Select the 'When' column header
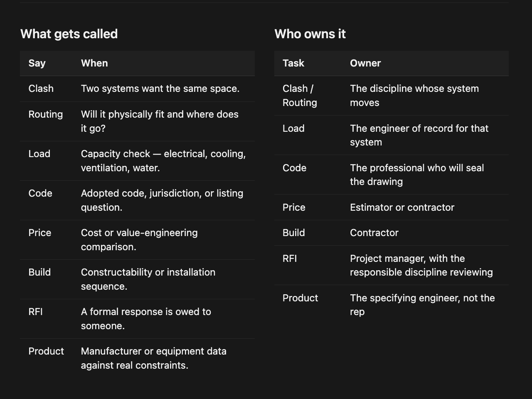The width and height of the screenshot is (532, 399). click(x=94, y=63)
